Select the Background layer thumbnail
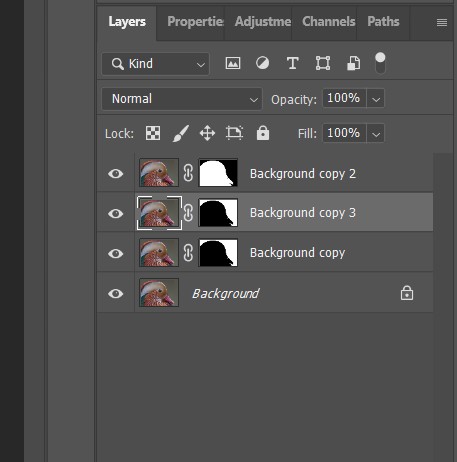 pos(159,293)
